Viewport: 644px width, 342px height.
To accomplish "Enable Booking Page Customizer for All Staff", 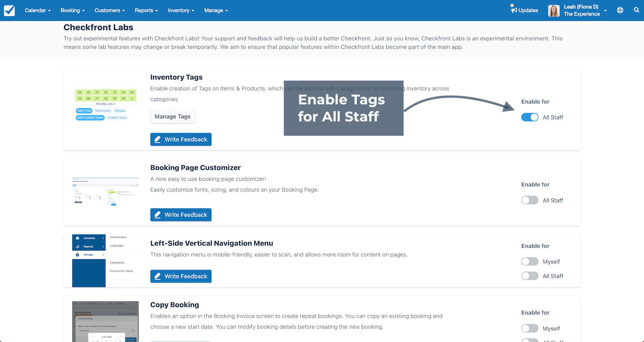I will pos(530,200).
